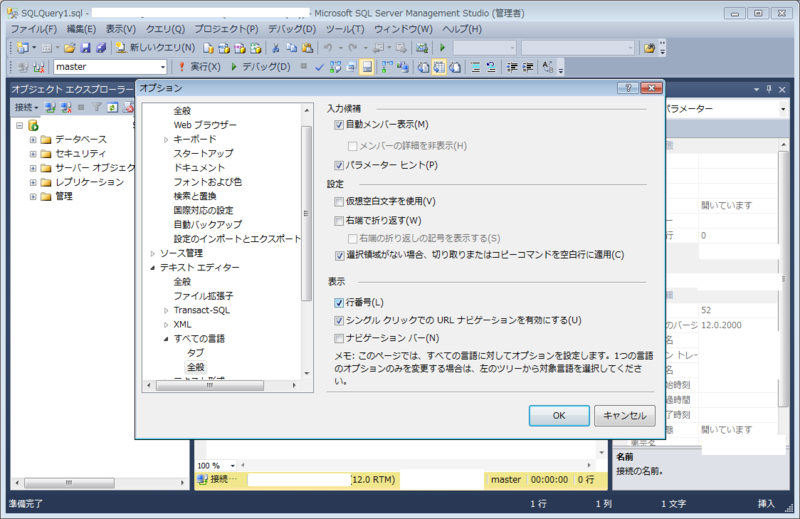The image size is (800, 519).
Task: Click the dialog help question mark button
Action: (628, 88)
